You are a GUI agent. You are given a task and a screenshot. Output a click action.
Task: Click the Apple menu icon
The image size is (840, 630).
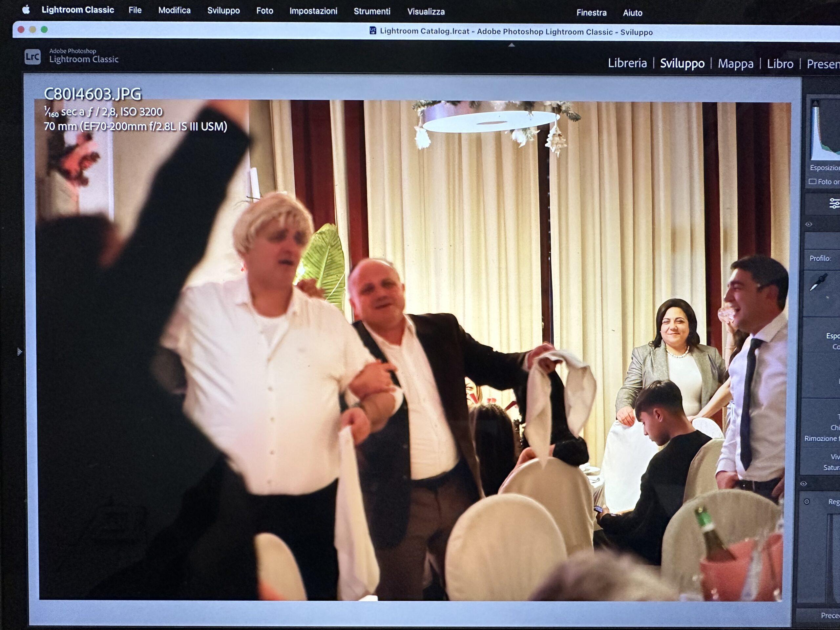tap(26, 10)
